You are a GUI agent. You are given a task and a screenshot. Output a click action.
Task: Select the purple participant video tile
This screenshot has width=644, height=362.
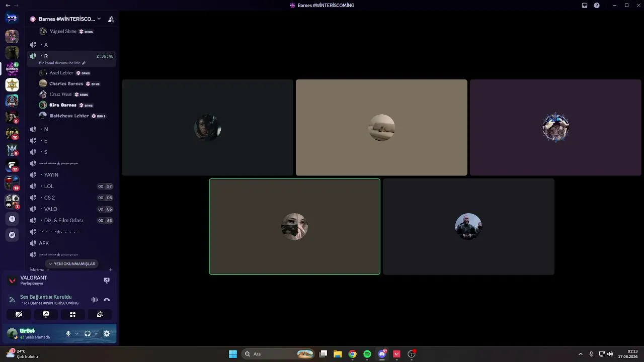pyautogui.click(x=555, y=128)
